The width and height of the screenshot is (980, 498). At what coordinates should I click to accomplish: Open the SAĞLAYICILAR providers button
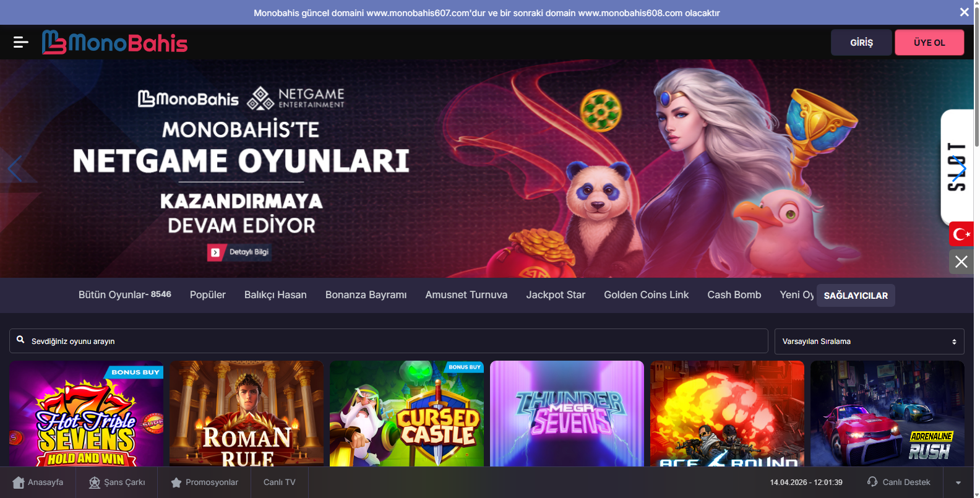pos(856,296)
